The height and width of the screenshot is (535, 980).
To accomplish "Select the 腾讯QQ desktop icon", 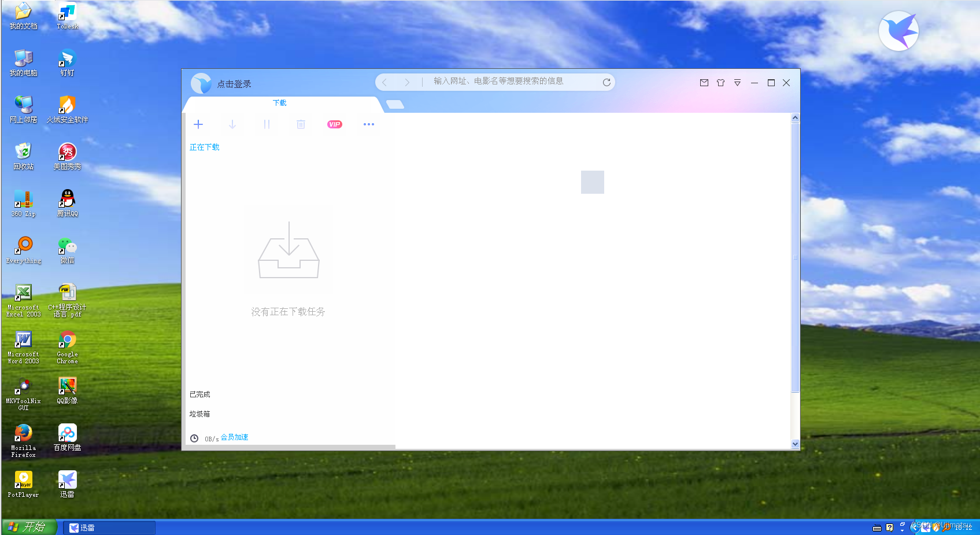I will click(67, 203).
